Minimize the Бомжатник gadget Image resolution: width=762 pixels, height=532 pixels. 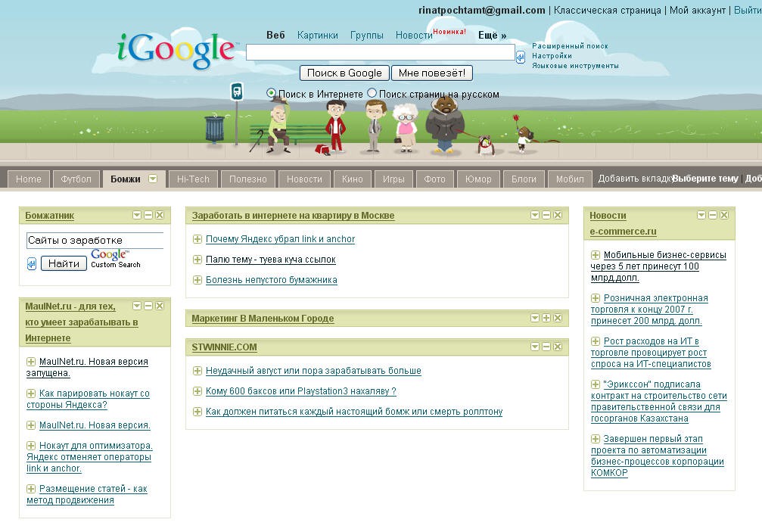point(148,215)
